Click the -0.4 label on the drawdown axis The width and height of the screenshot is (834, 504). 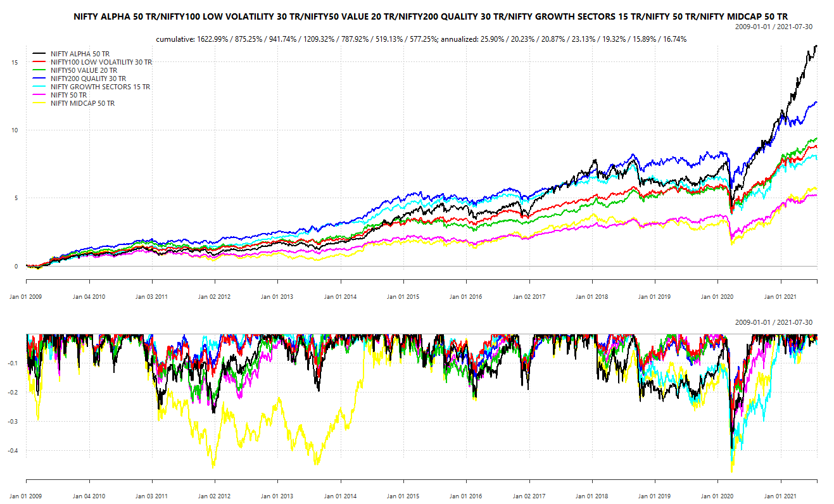12,451
